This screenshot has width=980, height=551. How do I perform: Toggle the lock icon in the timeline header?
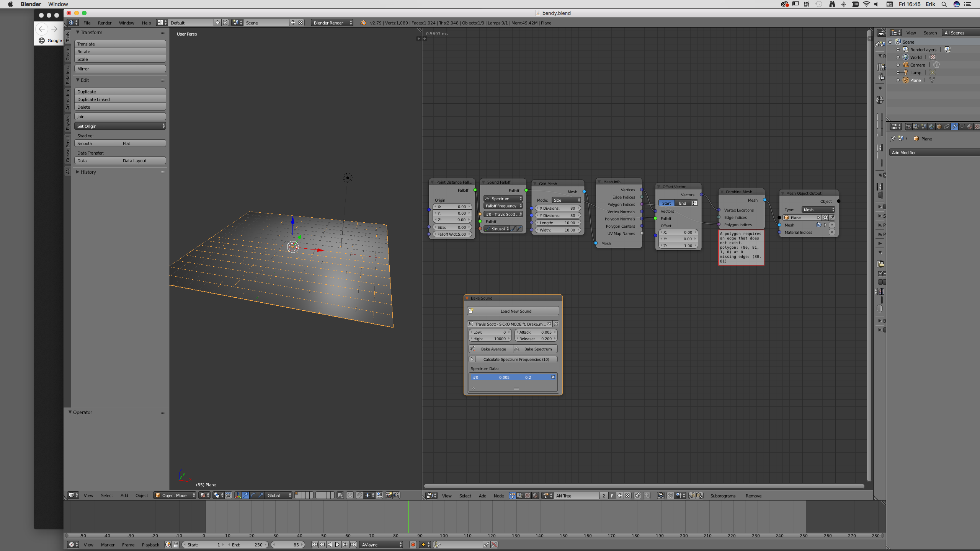176,544
